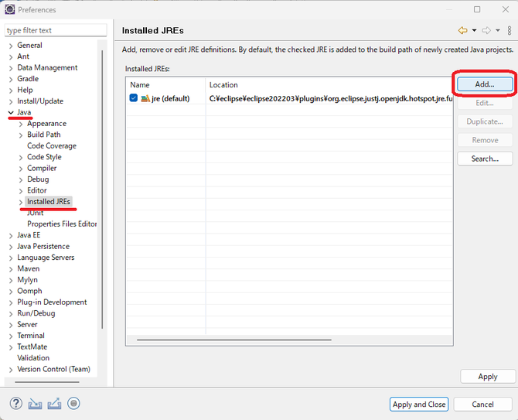This screenshot has height=420, width=518.
Task: Click the Preferences window Eclipse icon
Action: click(9, 9)
